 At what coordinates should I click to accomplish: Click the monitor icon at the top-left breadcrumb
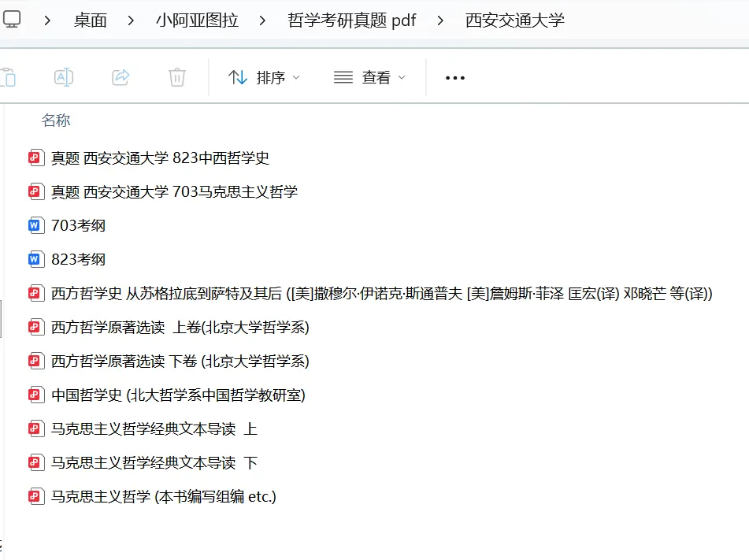tap(12, 20)
